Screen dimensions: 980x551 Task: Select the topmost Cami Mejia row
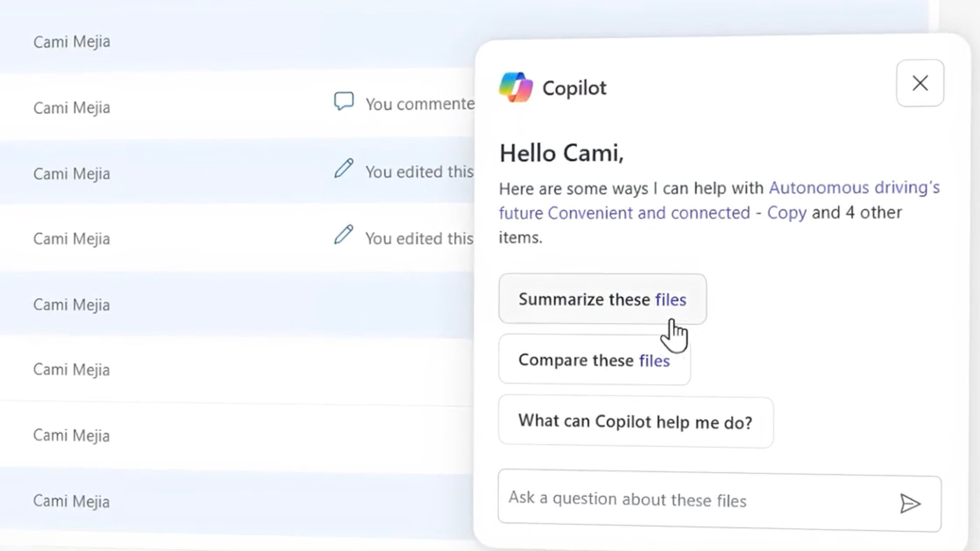point(72,42)
